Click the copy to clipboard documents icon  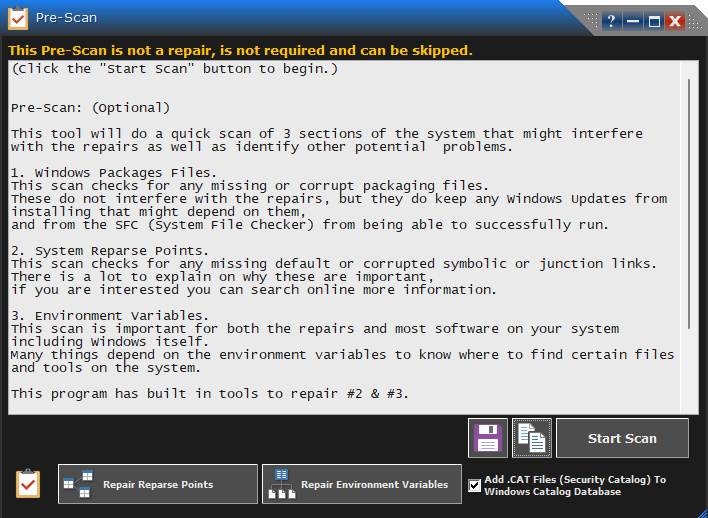(x=532, y=438)
